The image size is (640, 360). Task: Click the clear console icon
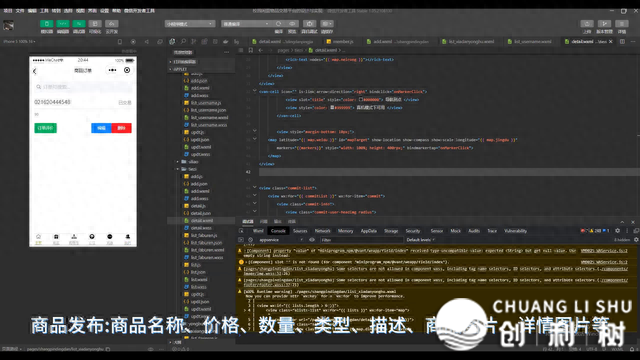250,240
